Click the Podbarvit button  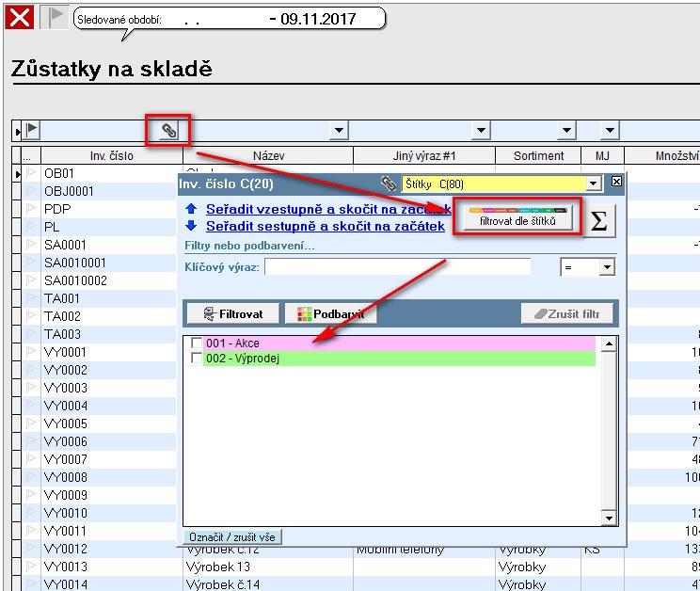click(331, 313)
